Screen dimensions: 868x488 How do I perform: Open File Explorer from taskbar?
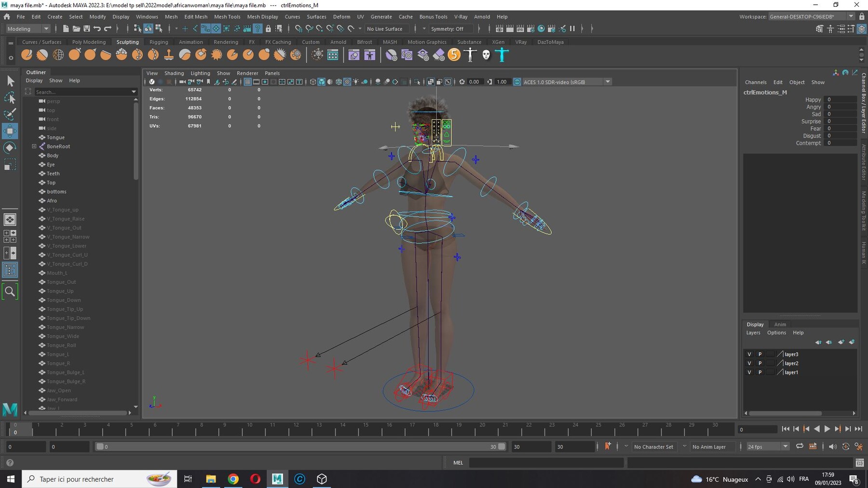[211, 479]
